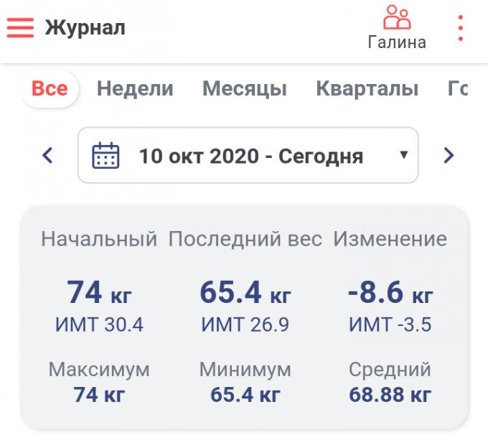
Task: Click the calendar icon in date selector
Action: click(x=105, y=155)
